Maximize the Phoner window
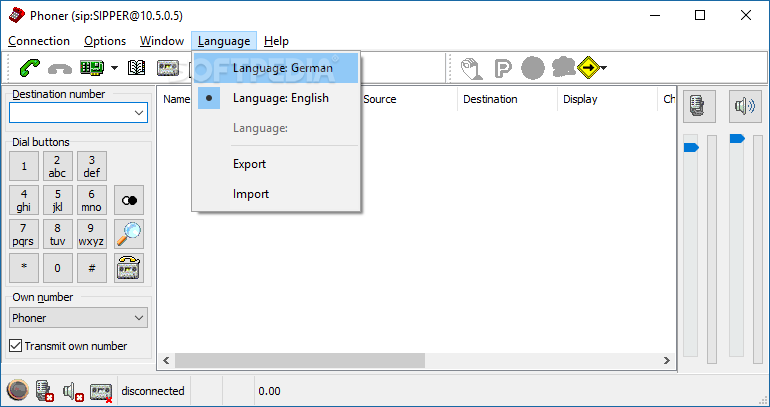The height and width of the screenshot is (407, 770). click(x=700, y=15)
